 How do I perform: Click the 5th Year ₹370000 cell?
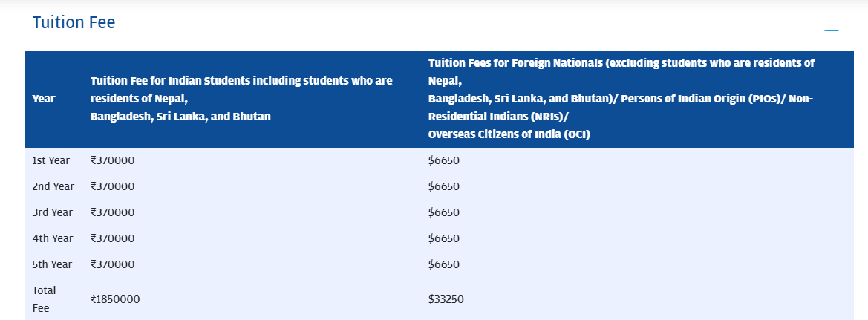click(113, 264)
